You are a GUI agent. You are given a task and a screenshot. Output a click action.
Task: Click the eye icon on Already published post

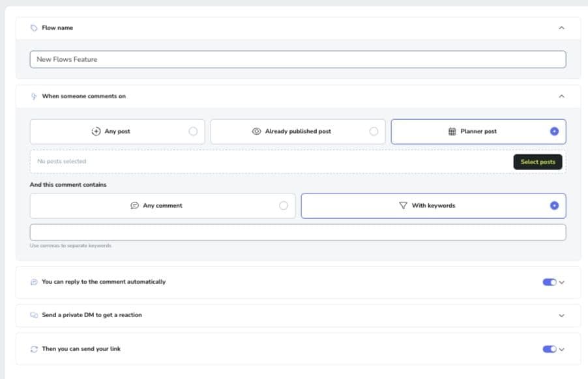tap(256, 132)
